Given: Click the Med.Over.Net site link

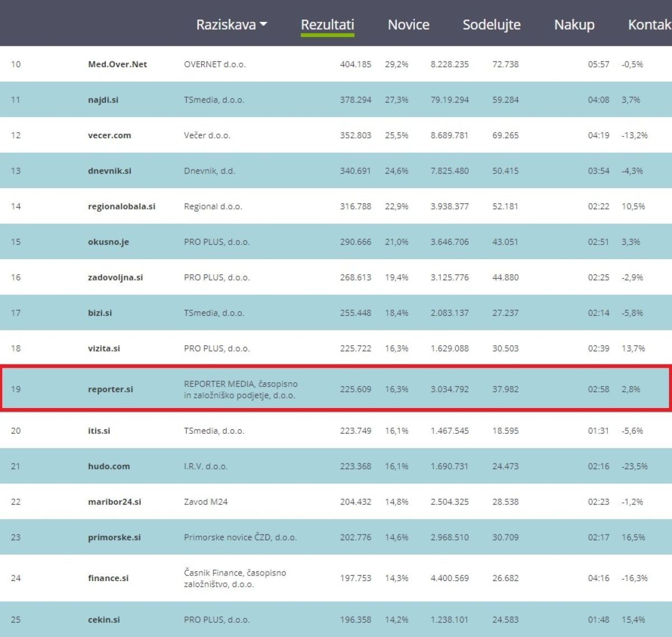Looking at the screenshot, I should (117, 64).
